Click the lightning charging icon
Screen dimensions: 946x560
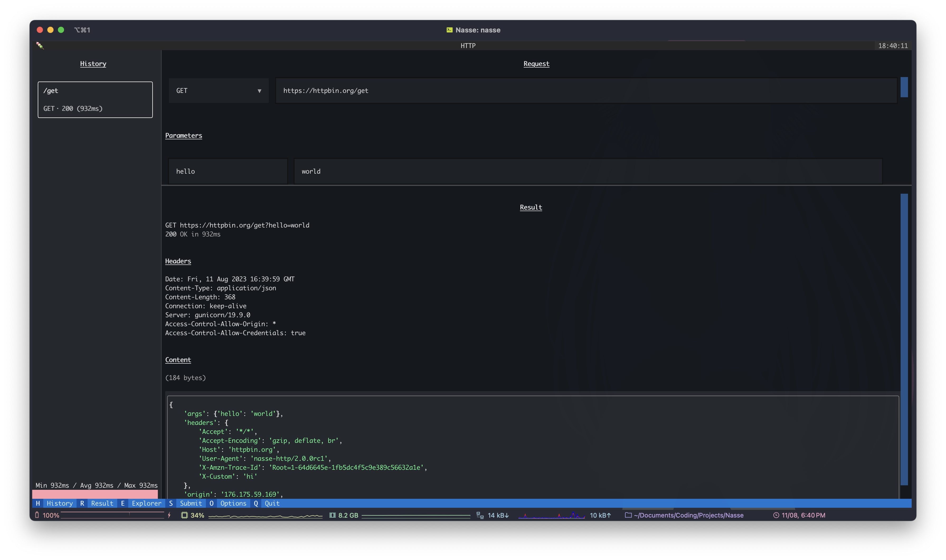(169, 515)
